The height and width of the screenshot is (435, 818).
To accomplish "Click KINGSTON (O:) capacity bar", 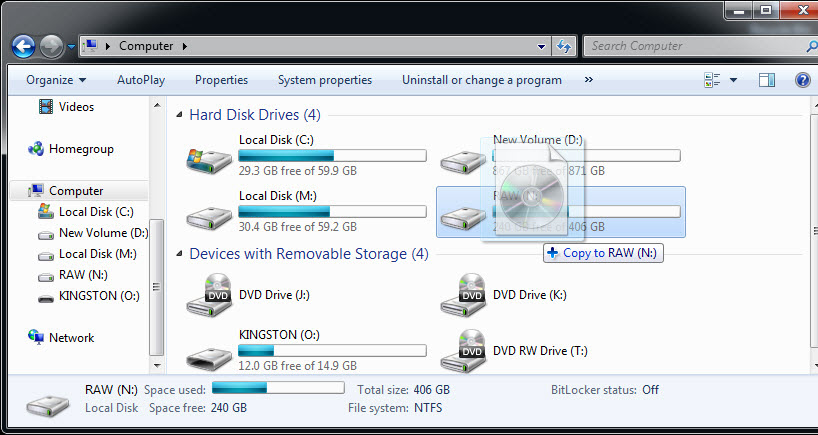I will [x=332, y=350].
